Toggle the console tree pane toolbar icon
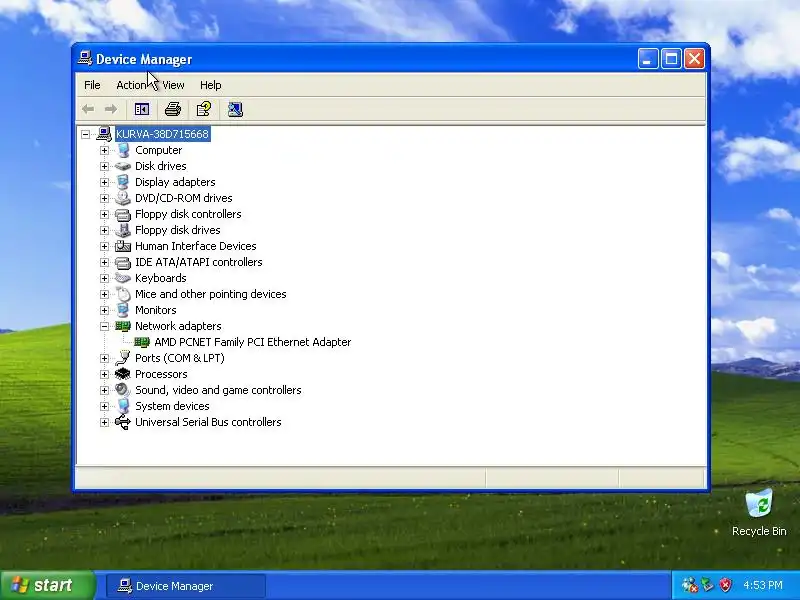Image resolution: width=800 pixels, height=600 pixels. point(141,109)
